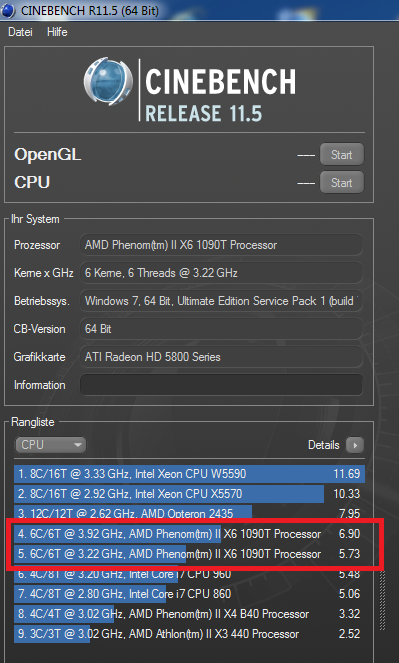Select the Athlon II X3 440 entry
399x663 pixels.
tap(189, 634)
